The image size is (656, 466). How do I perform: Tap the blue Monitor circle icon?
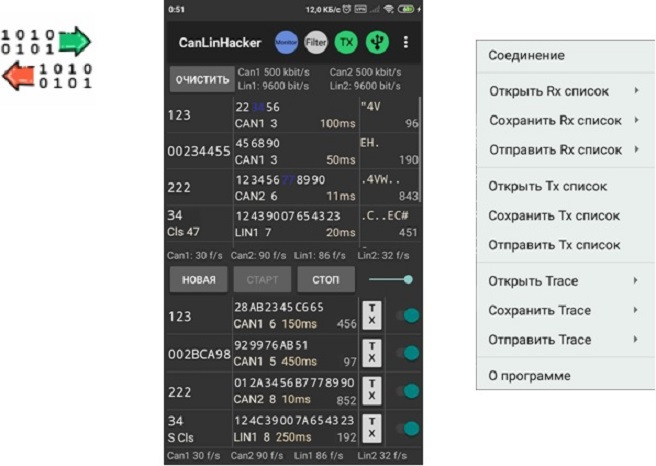coord(286,42)
